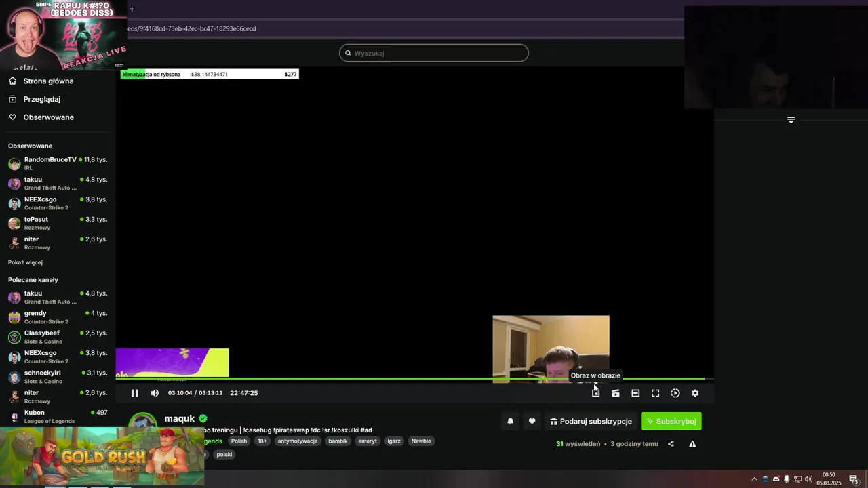Open grendy recommended channel
This screenshot has height=488, width=868.
click(x=58, y=317)
